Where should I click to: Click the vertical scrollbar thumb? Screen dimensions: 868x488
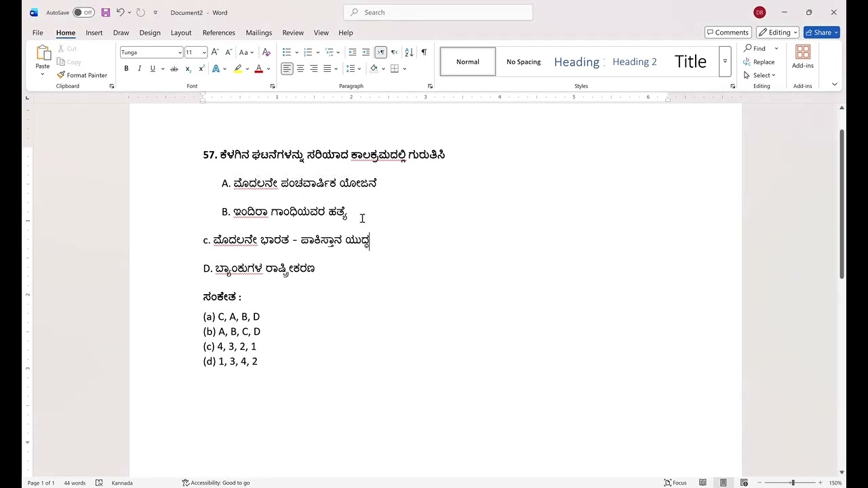842,203
